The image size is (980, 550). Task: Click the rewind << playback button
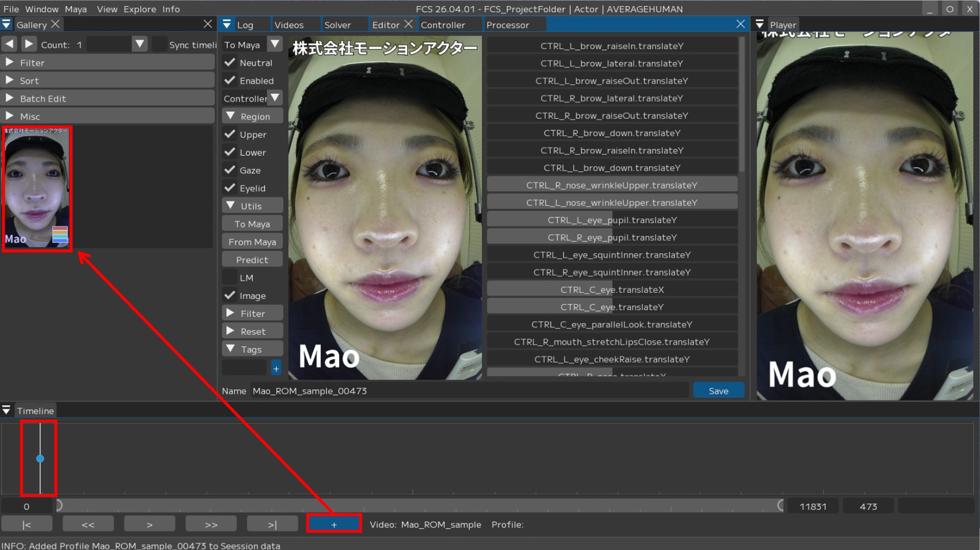coord(88,524)
